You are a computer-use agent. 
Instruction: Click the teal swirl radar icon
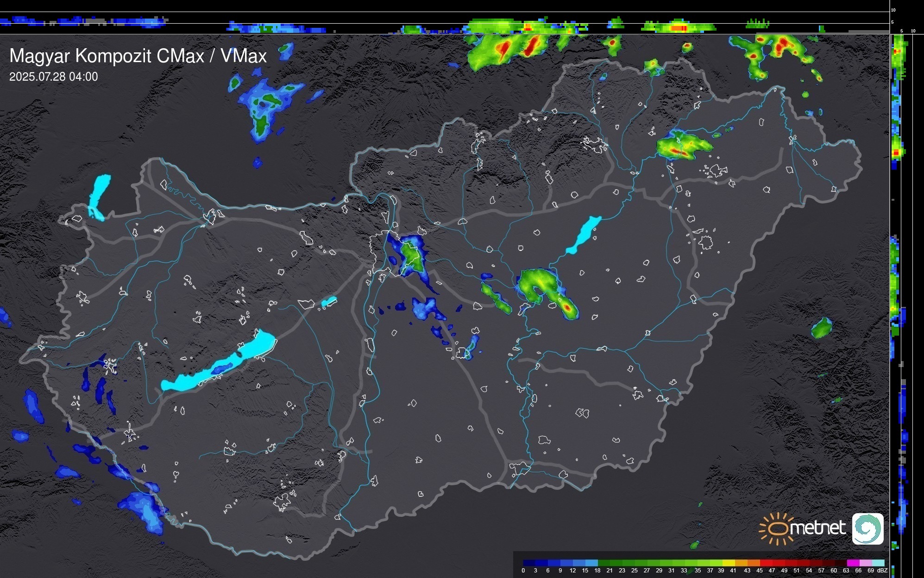pos(867,528)
